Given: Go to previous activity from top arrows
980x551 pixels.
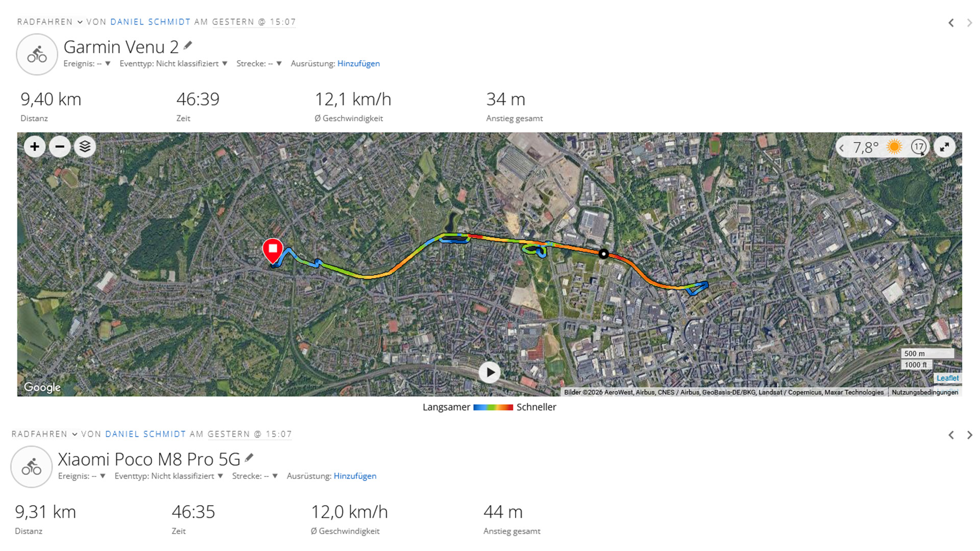Looking at the screenshot, I should point(951,22).
